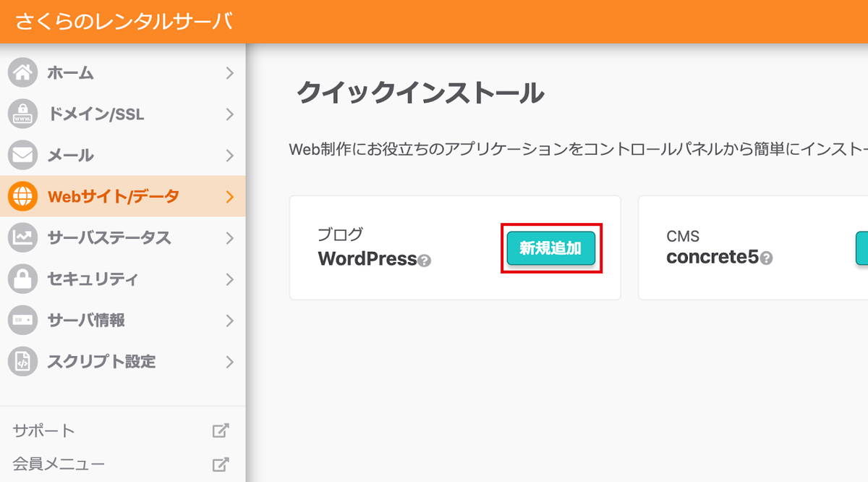Click external link icon next to 会員メニュー
Screen dimensions: 868x482
[x=221, y=464]
